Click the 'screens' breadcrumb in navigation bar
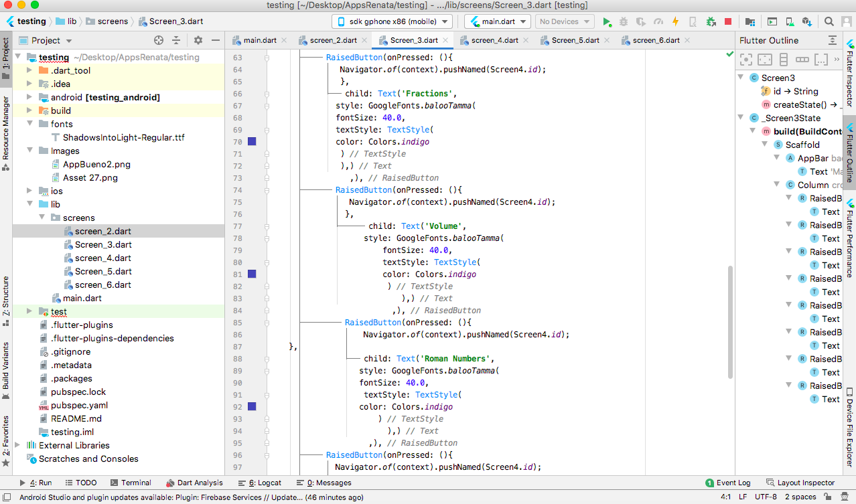856x504 pixels. (x=106, y=21)
